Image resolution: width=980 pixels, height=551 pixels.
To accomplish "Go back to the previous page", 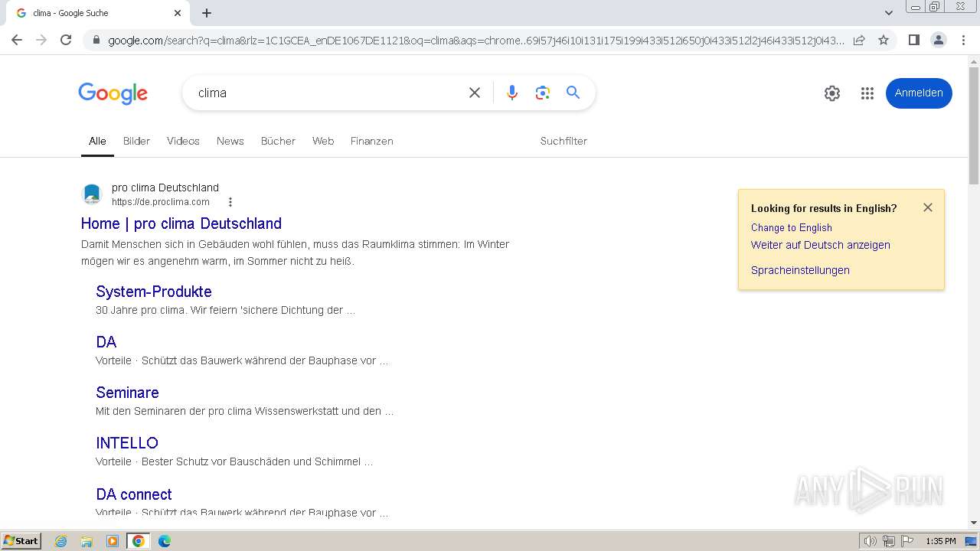I will pos(17,40).
